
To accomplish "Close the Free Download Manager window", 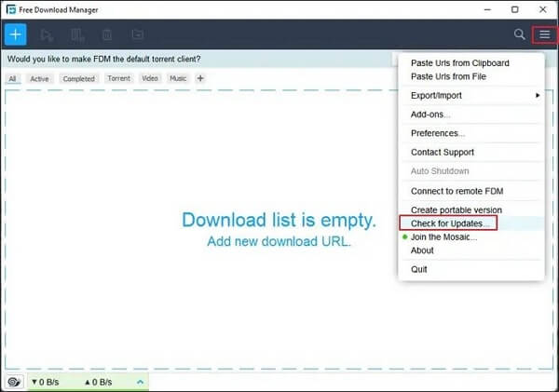I will [x=542, y=9].
